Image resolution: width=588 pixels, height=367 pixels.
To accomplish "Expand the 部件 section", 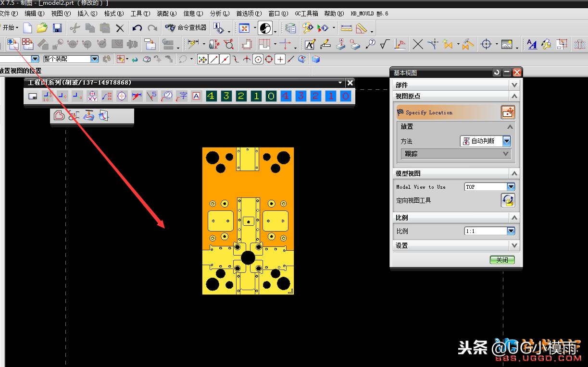I will (x=514, y=85).
